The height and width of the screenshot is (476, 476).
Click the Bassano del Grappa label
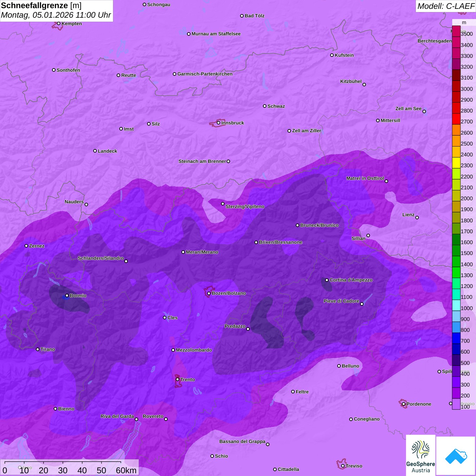242,441
